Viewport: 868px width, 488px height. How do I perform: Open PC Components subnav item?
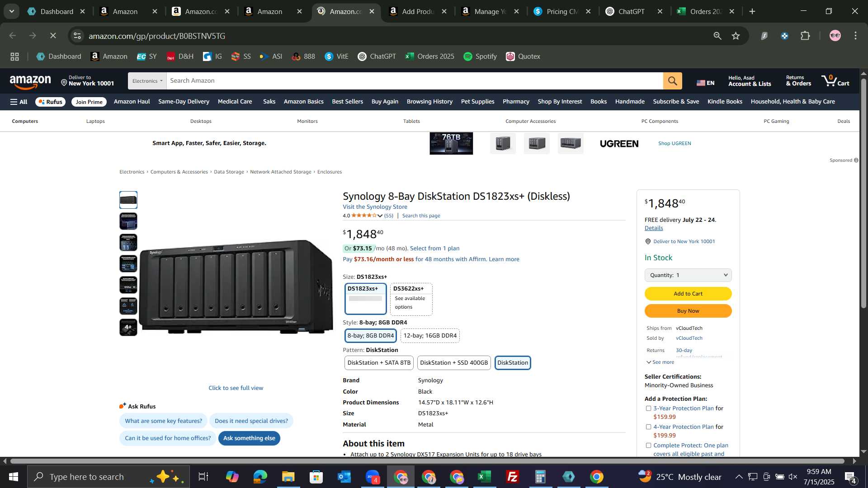[x=660, y=121]
